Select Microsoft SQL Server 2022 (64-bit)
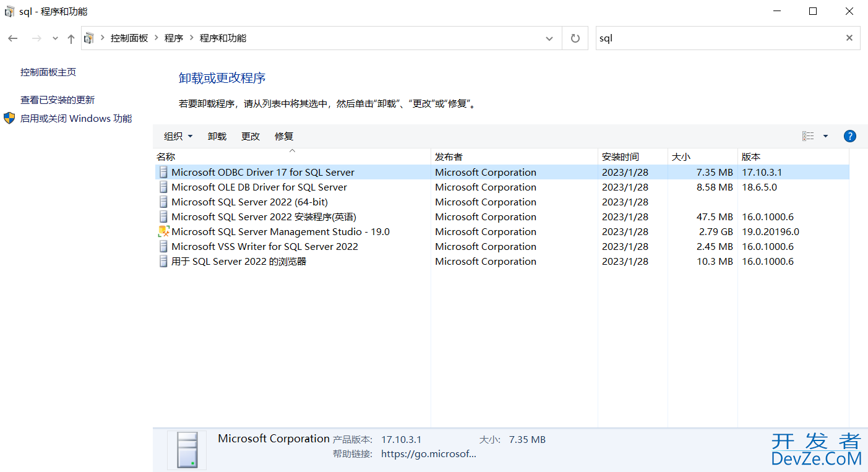 pyautogui.click(x=502, y=202)
